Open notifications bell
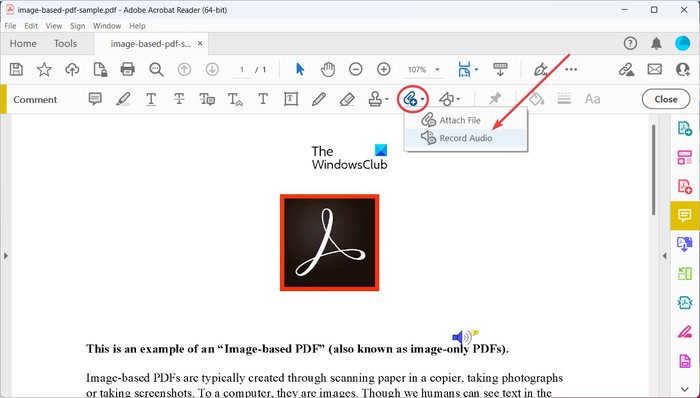Screen dimensions: 700x398 [656, 43]
